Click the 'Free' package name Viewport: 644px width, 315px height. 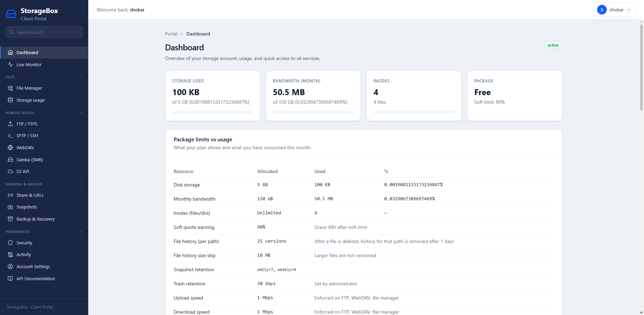(482, 92)
